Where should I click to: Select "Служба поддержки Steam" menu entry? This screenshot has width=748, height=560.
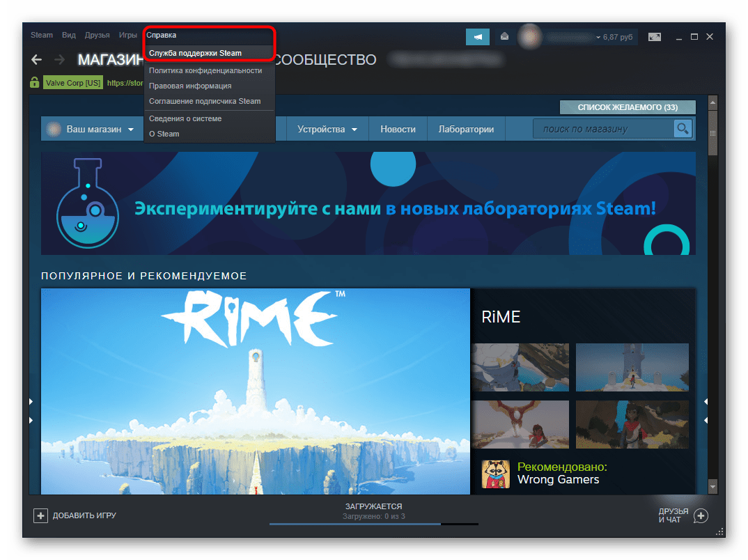[195, 53]
